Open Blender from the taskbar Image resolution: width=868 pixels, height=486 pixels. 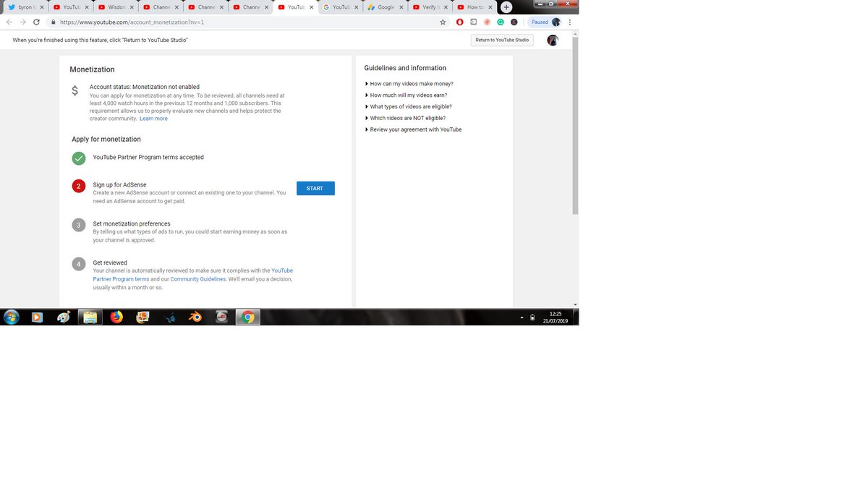click(x=195, y=317)
